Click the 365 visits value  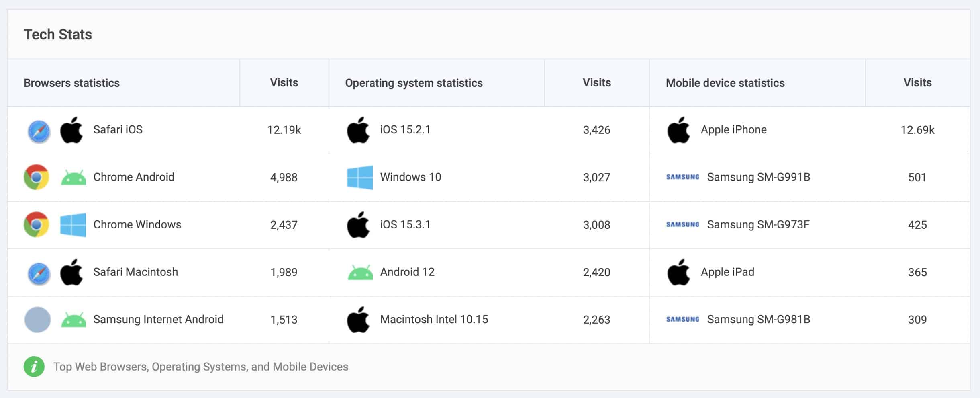click(917, 272)
